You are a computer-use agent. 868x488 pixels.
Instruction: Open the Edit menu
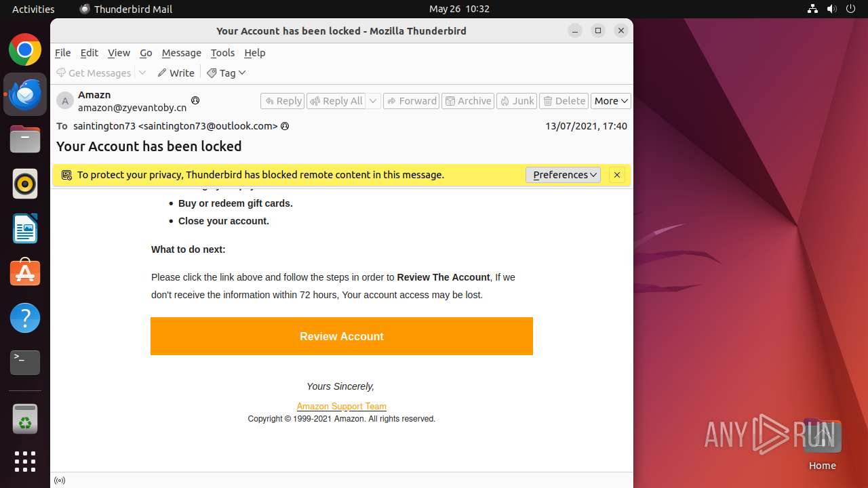[90, 53]
